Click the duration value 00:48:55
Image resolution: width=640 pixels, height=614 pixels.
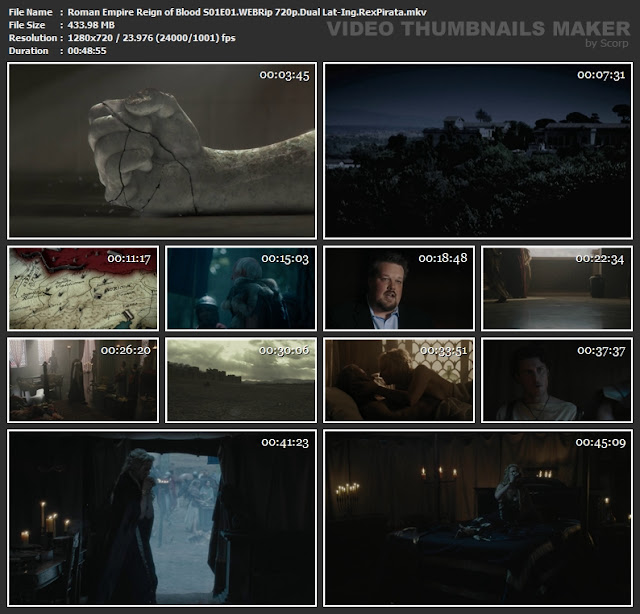point(87,51)
